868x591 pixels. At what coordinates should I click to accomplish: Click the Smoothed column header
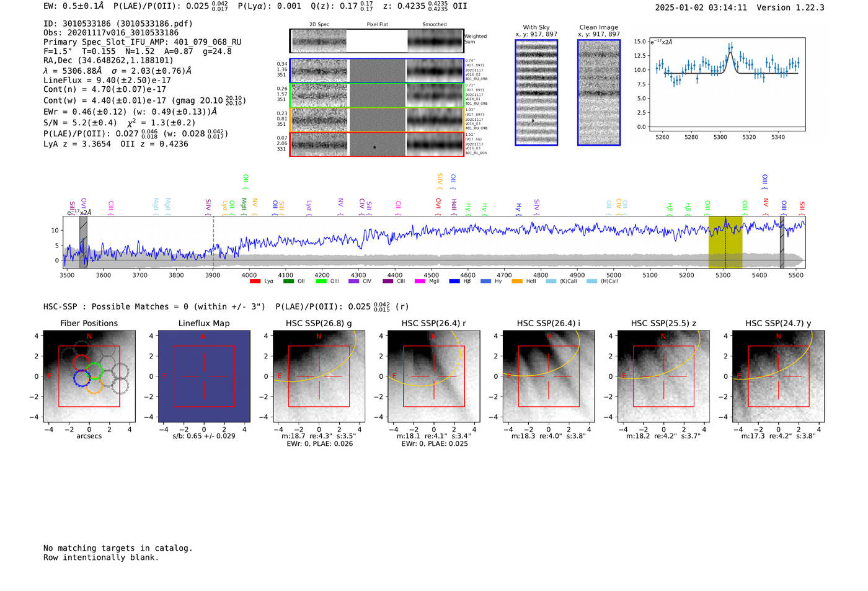coord(435,25)
